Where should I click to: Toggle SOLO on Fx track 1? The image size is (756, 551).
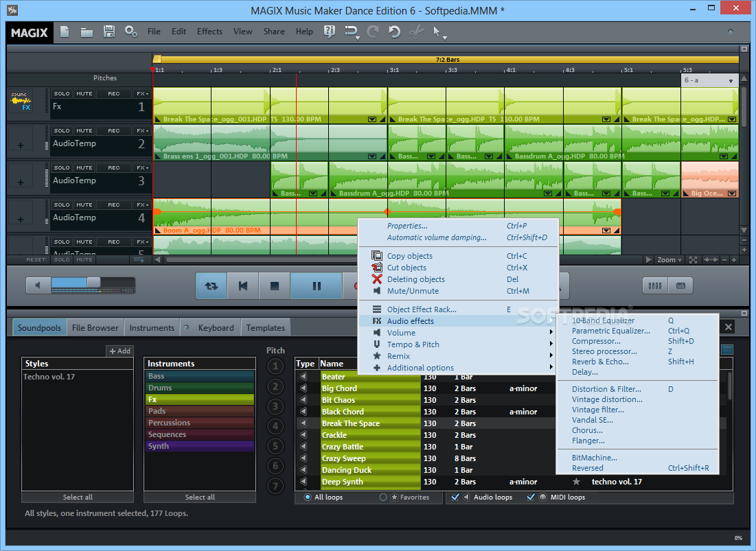[x=61, y=93]
